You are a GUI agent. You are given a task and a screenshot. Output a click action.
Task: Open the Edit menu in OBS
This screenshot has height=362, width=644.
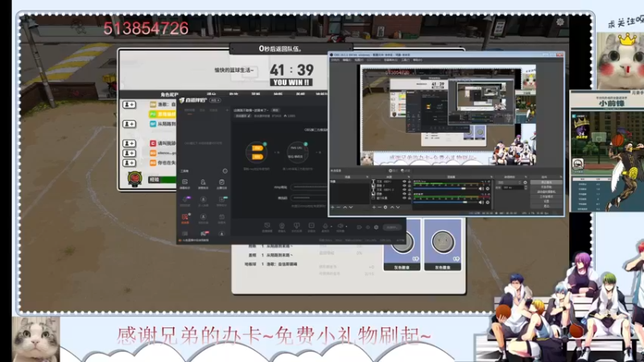(x=347, y=60)
